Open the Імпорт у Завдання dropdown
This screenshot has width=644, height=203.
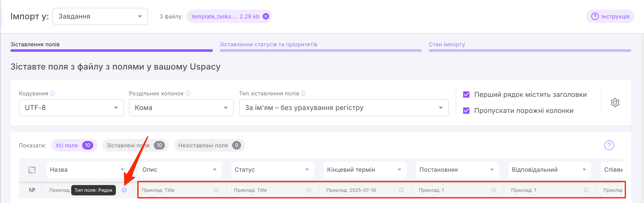(100, 16)
